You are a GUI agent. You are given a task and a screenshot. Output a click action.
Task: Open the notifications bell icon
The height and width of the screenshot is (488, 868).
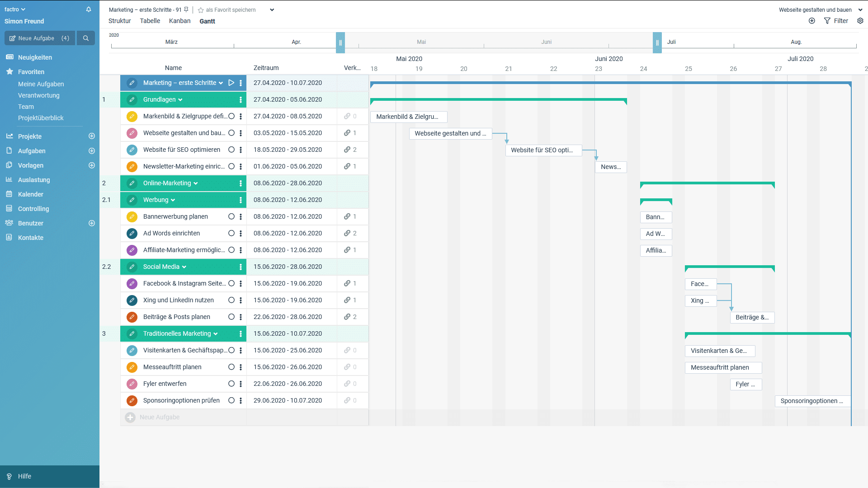[89, 9]
